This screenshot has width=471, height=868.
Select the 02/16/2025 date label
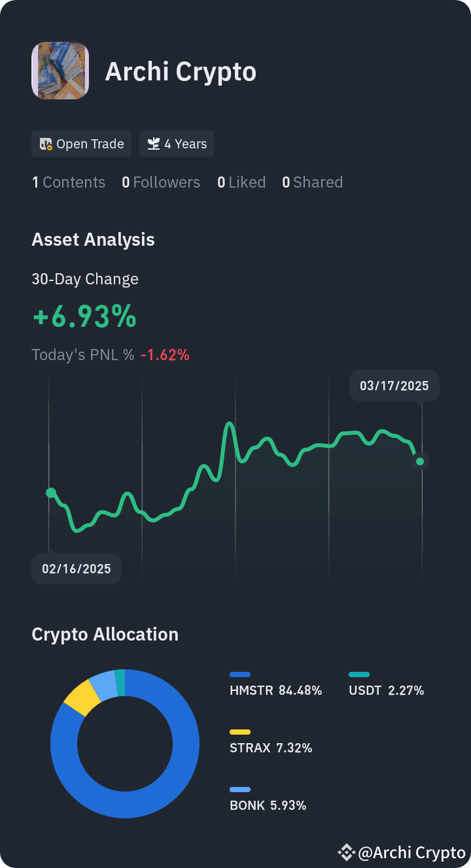point(77,569)
